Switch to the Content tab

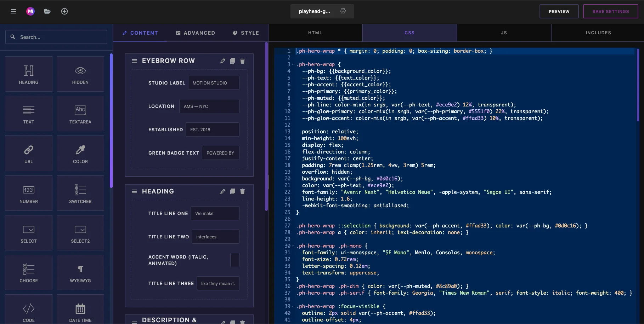pyautogui.click(x=140, y=33)
